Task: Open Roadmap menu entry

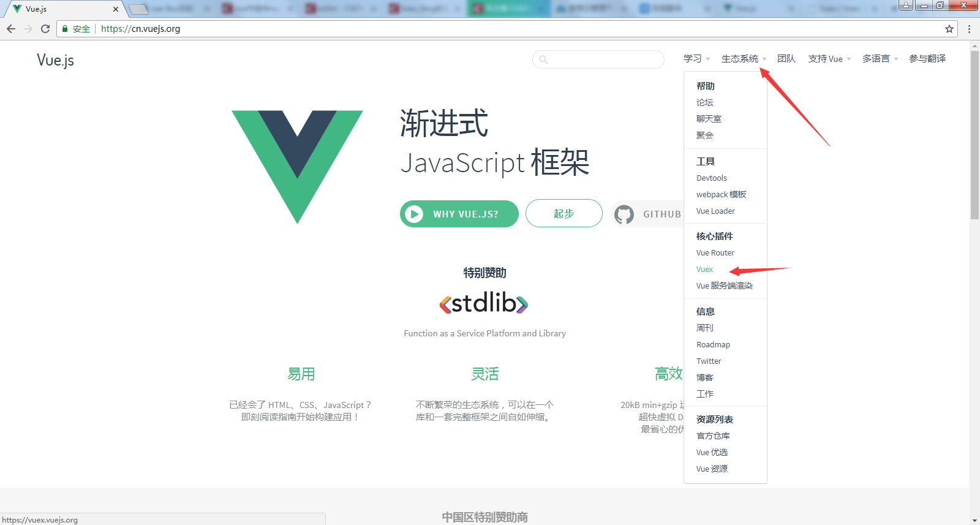Action: pyautogui.click(x=713, y=345)
